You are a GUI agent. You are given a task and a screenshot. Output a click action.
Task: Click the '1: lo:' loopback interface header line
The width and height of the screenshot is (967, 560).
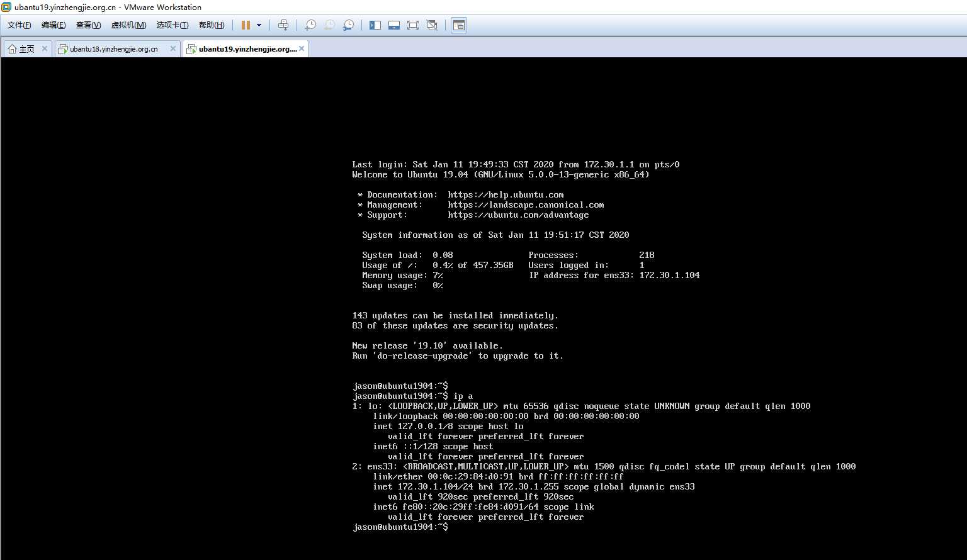(x=581, y=406)
